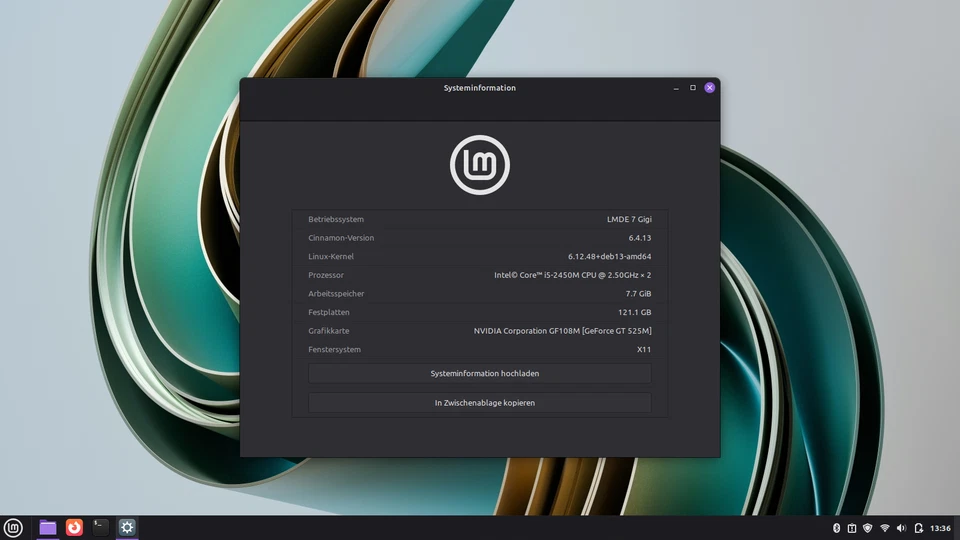Open the Terminal from the taskbar
Viewport: 960px width, 540px height.
101,527
